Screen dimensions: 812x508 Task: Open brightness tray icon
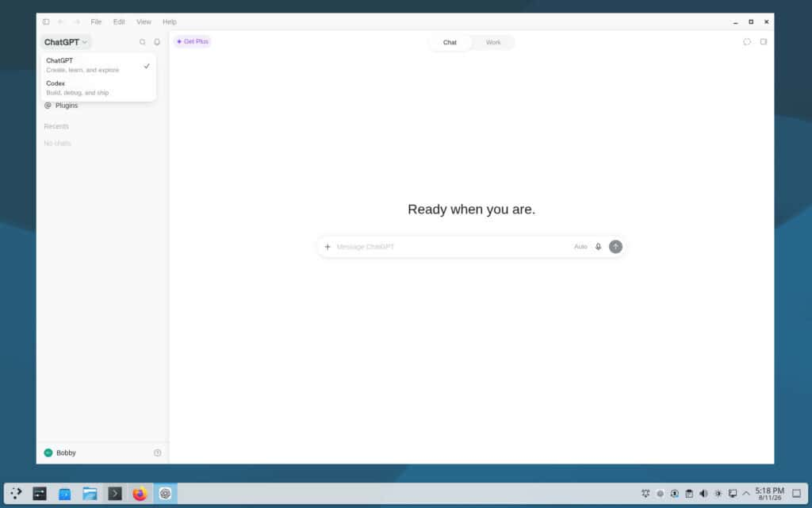tap(718, 494)
